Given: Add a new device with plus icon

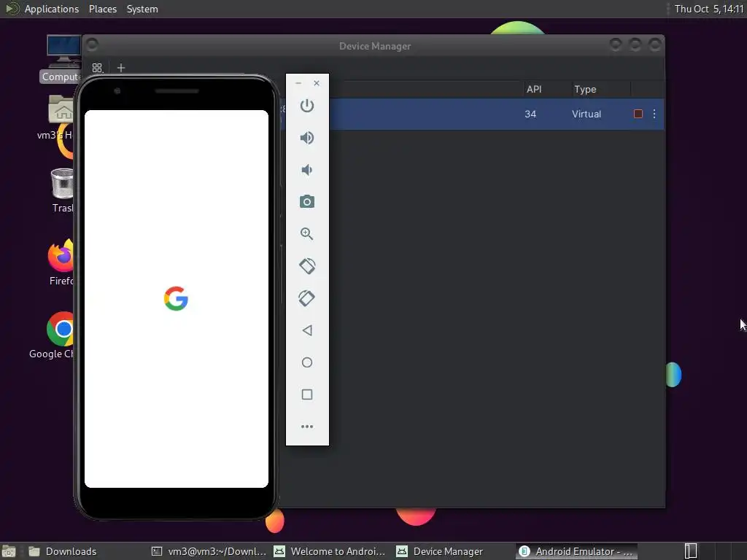Looking at the screenshot, I should (121, 68).
